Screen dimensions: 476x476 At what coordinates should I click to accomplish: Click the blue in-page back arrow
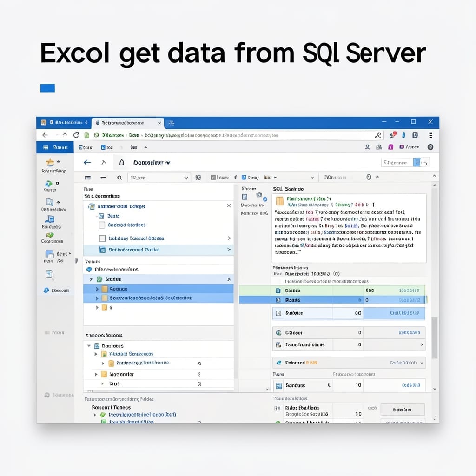(87, 162)
